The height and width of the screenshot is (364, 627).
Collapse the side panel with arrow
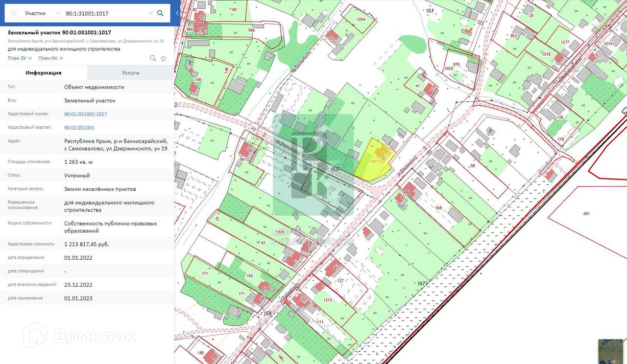177,13
